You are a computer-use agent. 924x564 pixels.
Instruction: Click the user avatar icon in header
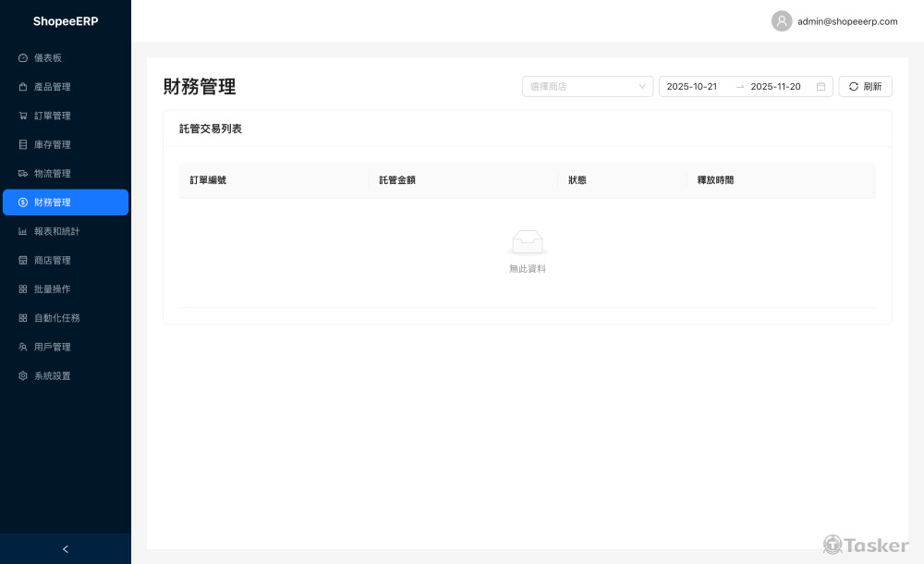click(x=782, y=21)
